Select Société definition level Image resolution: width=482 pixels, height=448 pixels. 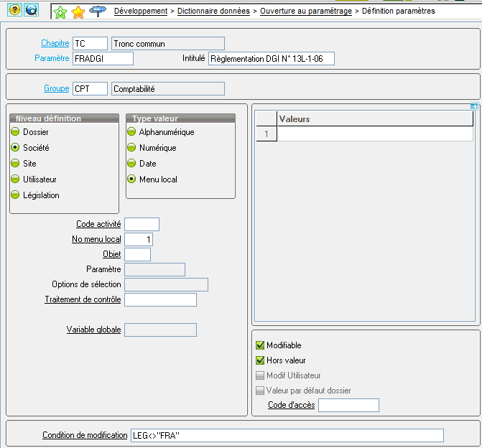(x=15, y=147)
